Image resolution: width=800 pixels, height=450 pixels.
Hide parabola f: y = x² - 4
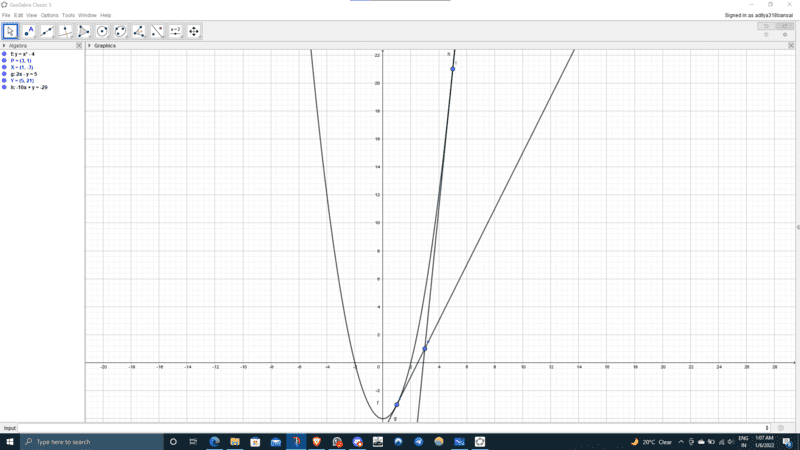(4, 54)
